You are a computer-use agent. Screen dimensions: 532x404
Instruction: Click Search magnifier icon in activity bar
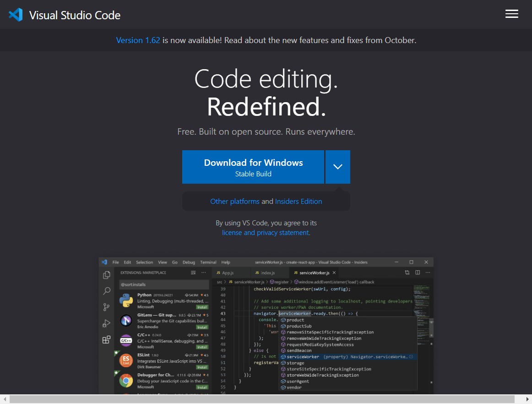click(107, 291)
